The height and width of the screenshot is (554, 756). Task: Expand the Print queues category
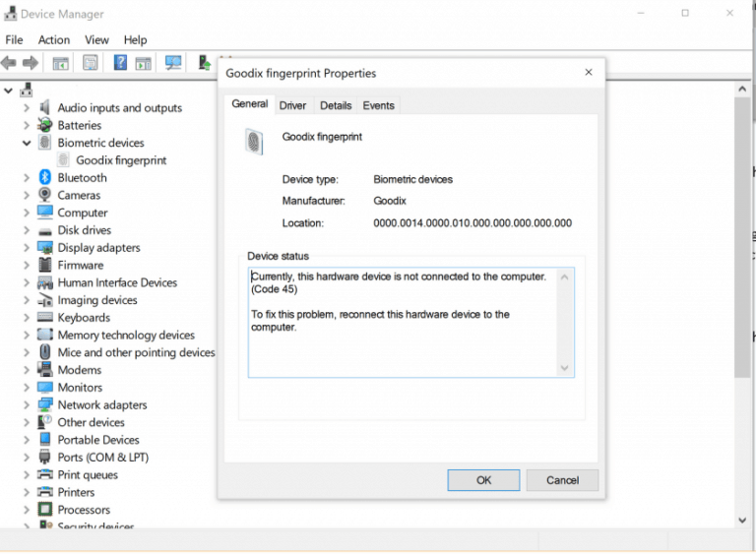(27, 475)
